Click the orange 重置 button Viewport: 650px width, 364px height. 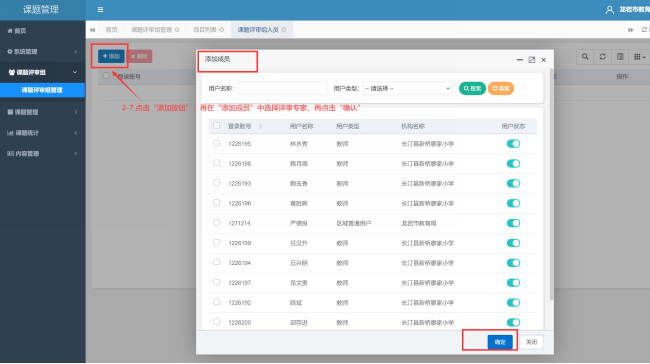click(501, 88)
